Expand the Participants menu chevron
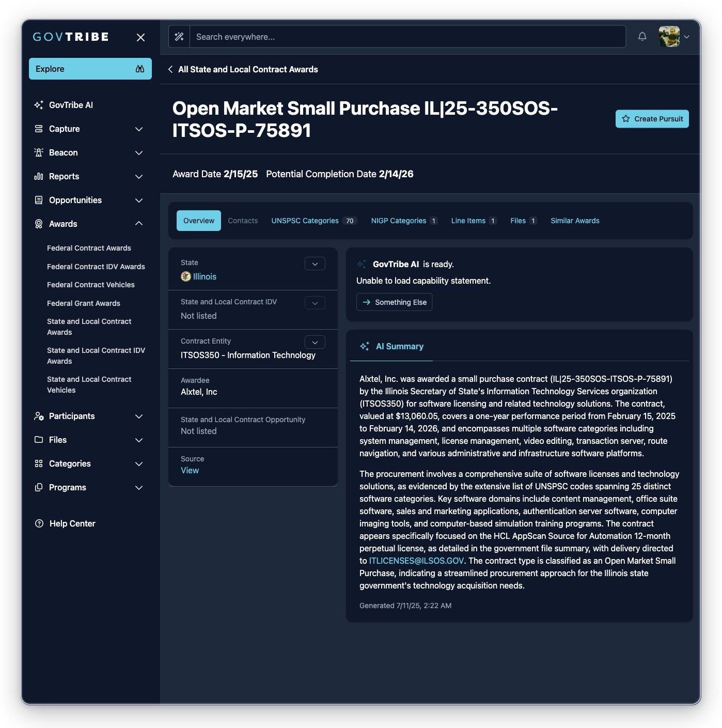 (x=139, y=416)
